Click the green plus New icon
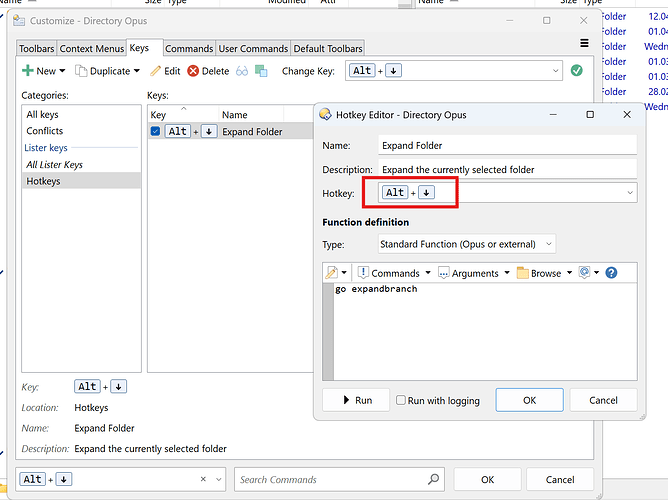Image resolution: width=668 pixels, height=500 pixels. click(28, 71)
